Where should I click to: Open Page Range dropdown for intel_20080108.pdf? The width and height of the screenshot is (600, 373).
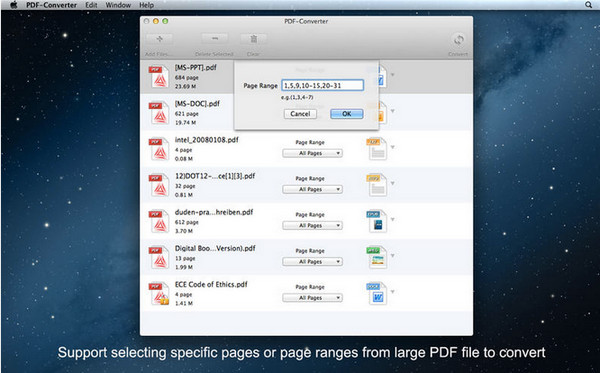[312, 153]
